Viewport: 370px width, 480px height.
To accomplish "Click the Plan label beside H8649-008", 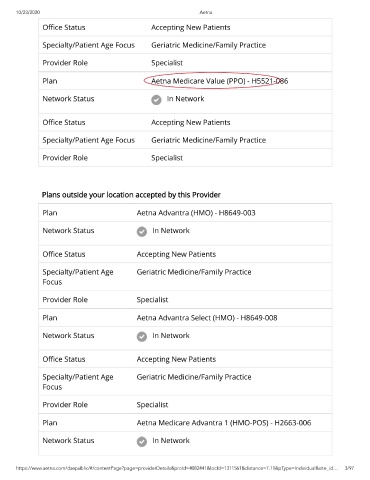I will 50,318.
